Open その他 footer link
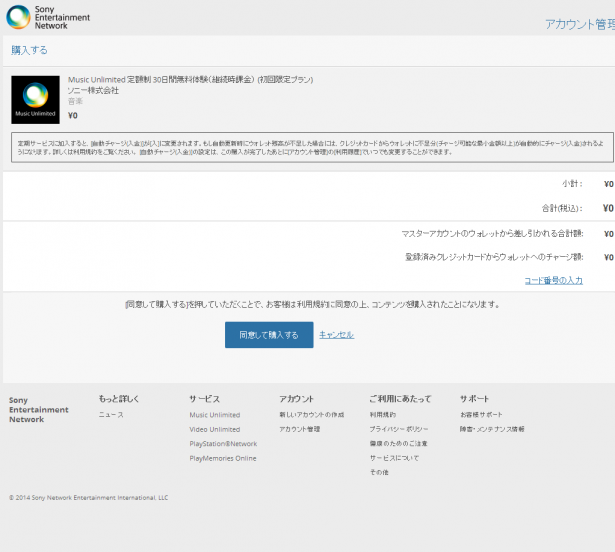 point(379,472)
